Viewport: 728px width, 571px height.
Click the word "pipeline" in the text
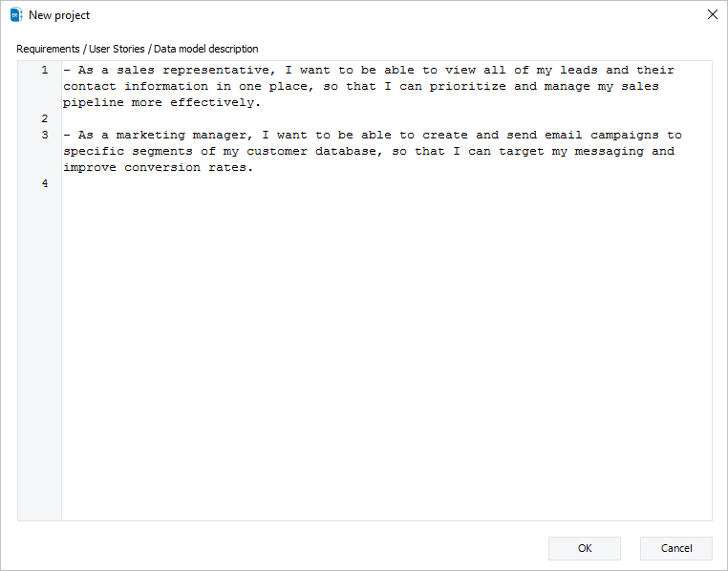pyautogui.click(x=94, y=102)
